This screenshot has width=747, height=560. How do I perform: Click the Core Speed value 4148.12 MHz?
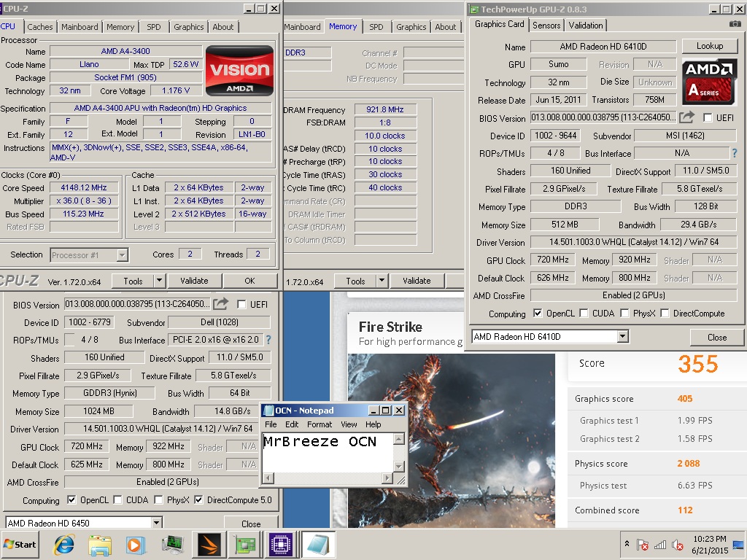click(x=84, y=187)
